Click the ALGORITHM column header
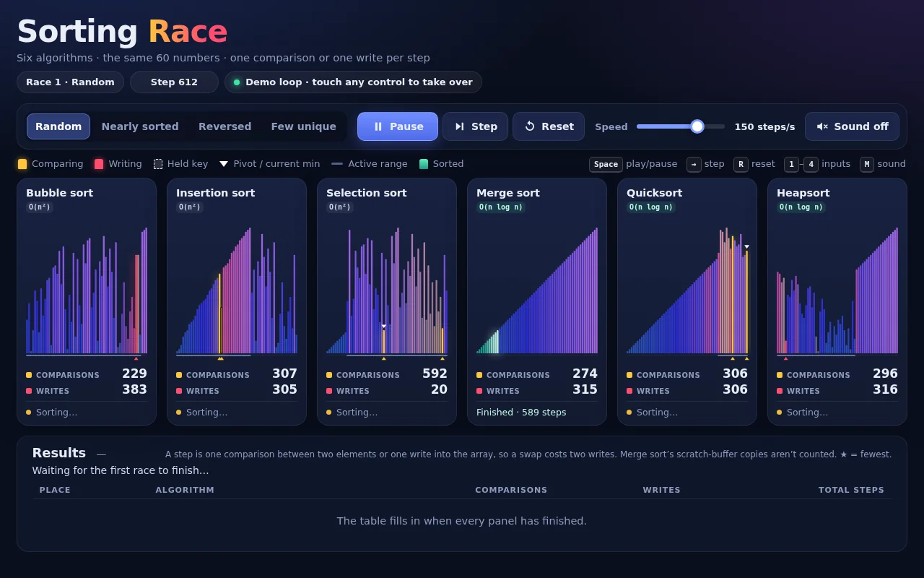Screen dimensions: 924x578 tap(185, 490)
